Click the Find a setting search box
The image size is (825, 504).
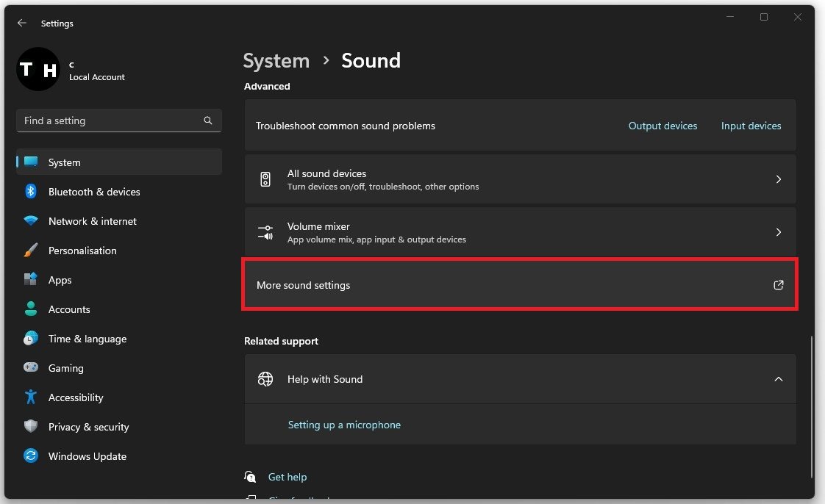[x=110, y=120]
